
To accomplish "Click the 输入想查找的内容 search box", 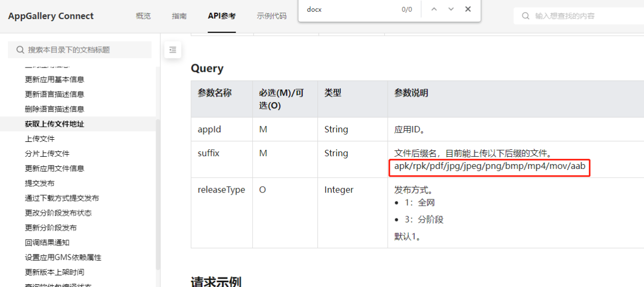I will [x=579, y=16].
